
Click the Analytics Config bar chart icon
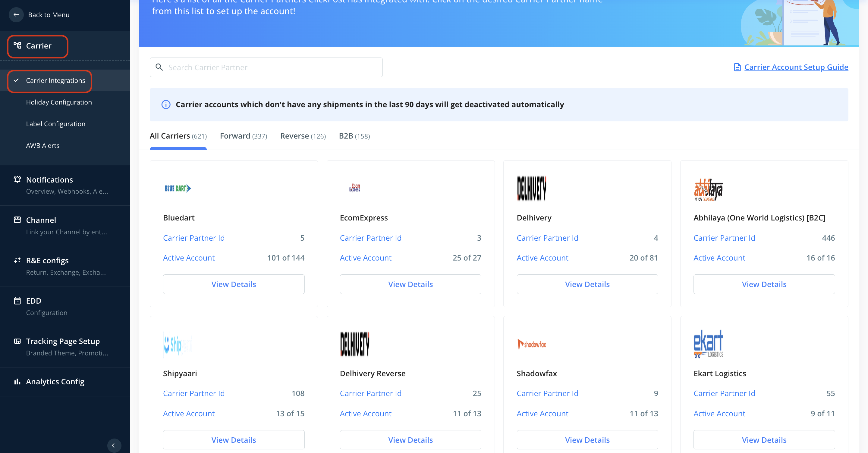pyautogui.click(x=17, y=381)
